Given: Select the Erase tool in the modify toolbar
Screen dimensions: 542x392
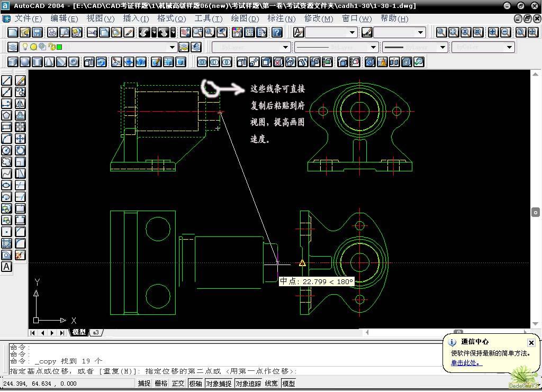Looking at the screenshot, I should 20,80.
